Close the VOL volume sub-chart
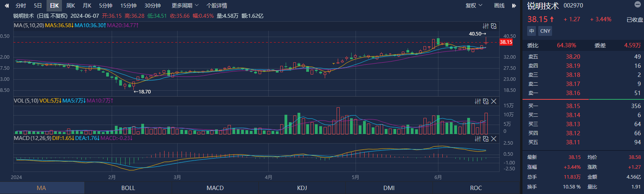 pos(494,101)
